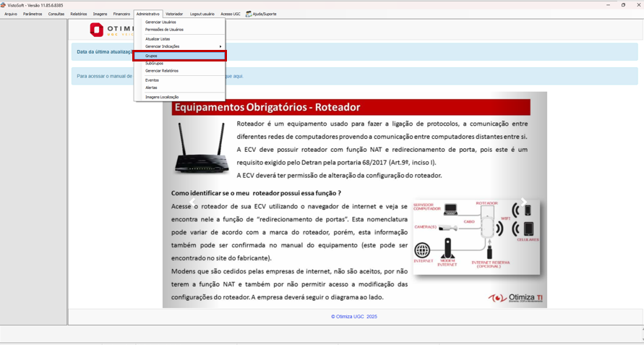Click the VistoSoft title bar app icon

click(x=4, y=5)
